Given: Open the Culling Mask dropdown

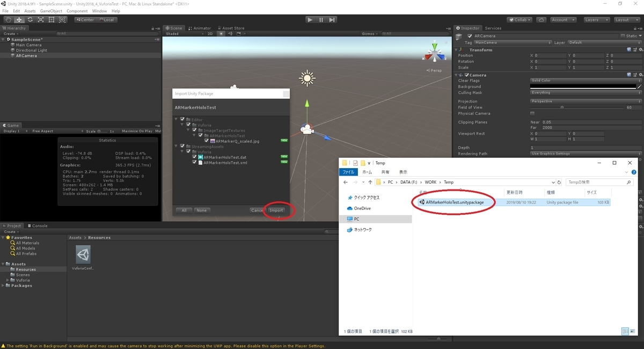Looking at the screenshot, I should tap(586, 92).
